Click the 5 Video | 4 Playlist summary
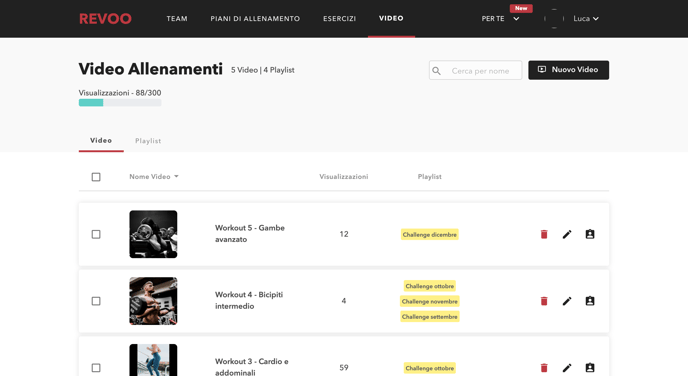Viewport: 688px width, 376px height. (x=263, y=70)
